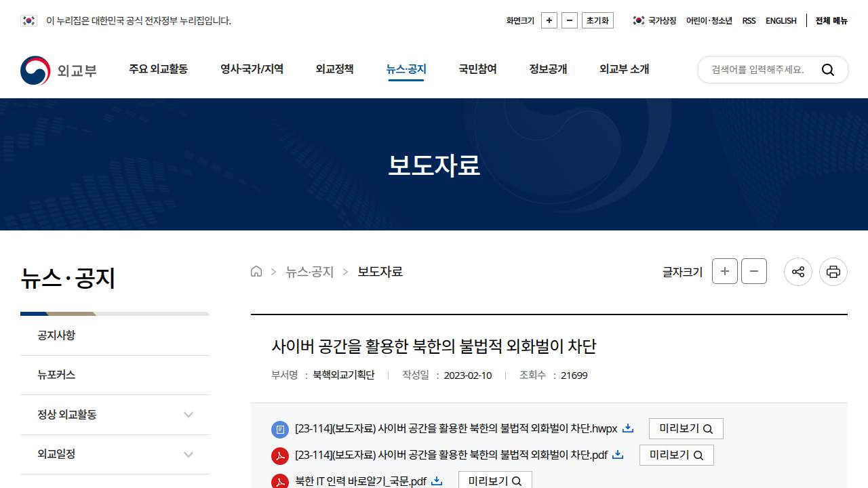Switch to ENGLISH site
This screenshot has height=488, width=868.
tap(781, 20)
